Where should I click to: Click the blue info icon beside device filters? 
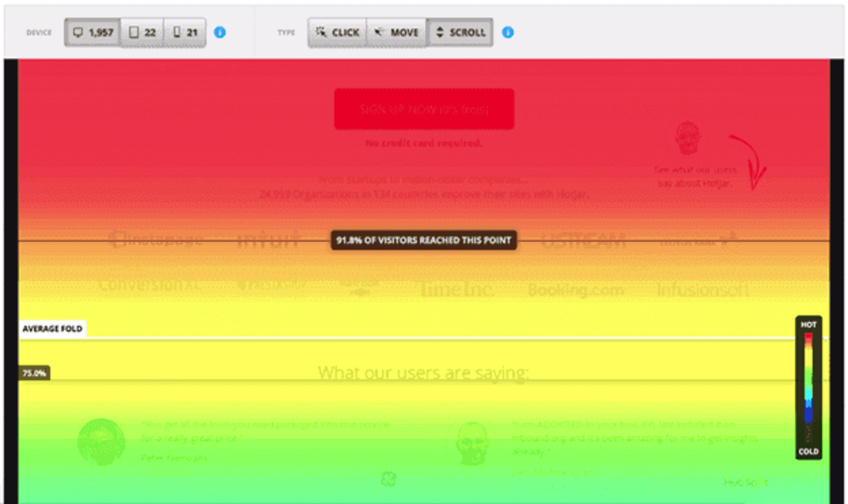[x=220, y=32]
